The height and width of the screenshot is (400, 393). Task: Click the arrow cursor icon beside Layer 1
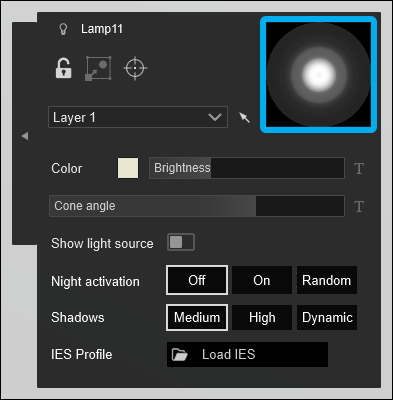pos(244,117)
